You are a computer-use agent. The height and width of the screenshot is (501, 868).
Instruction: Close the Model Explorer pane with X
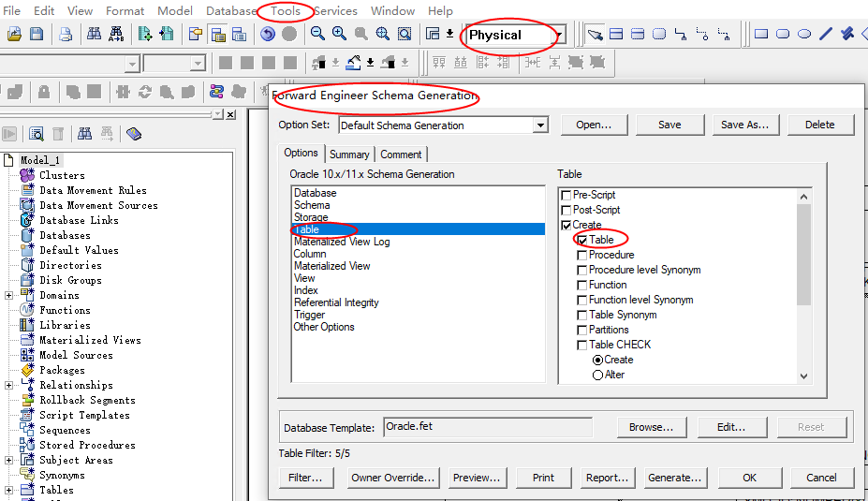(231, 114)
